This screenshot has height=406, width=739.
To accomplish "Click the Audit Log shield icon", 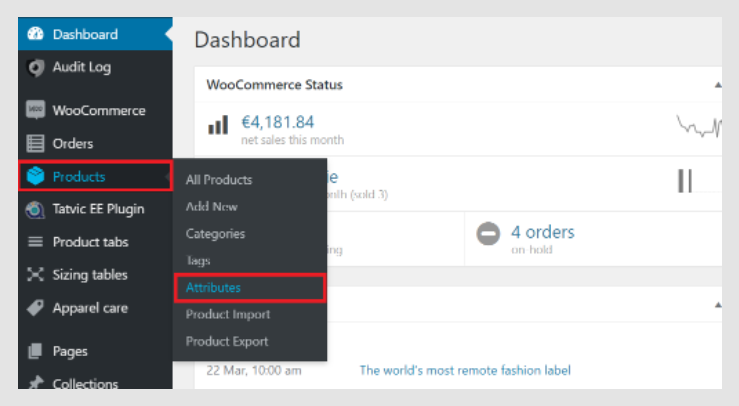I will 35,67.
